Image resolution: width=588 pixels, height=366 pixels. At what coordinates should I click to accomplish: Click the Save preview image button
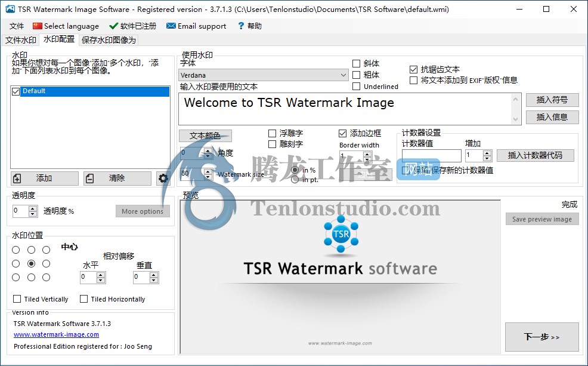542,219
